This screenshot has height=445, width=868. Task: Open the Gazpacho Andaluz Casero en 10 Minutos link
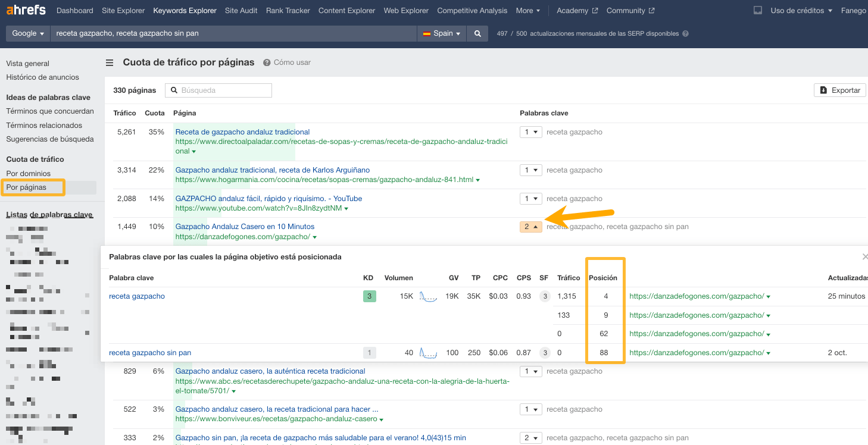(x=245, y=227)
